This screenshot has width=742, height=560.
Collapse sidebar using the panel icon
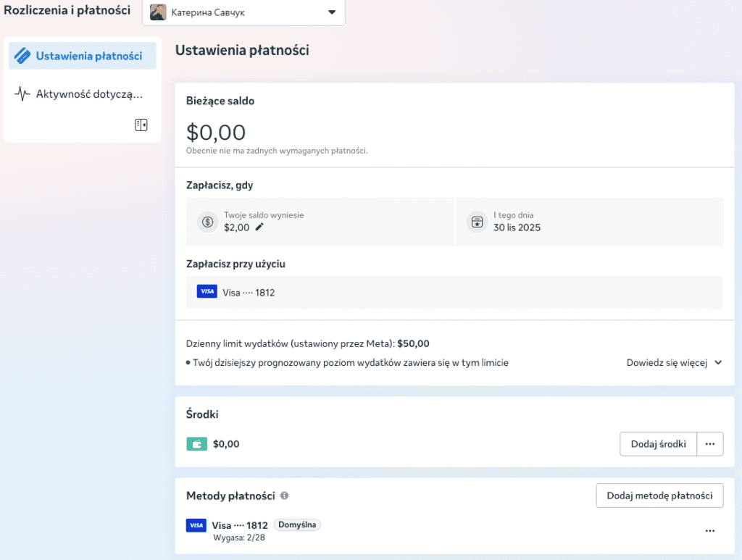[x=141, y=125]
